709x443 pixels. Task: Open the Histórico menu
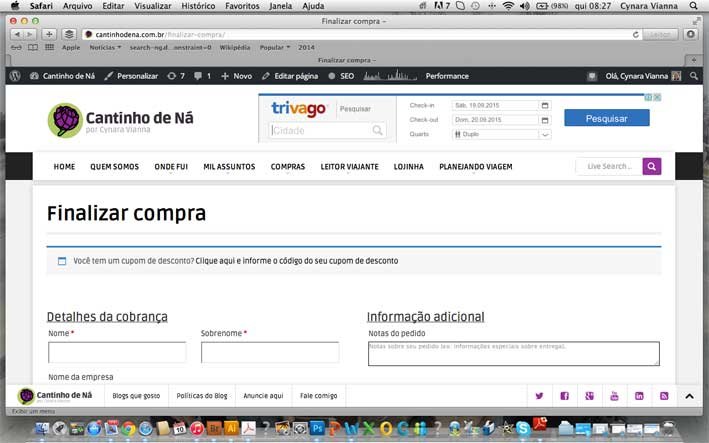pos(198,6)
